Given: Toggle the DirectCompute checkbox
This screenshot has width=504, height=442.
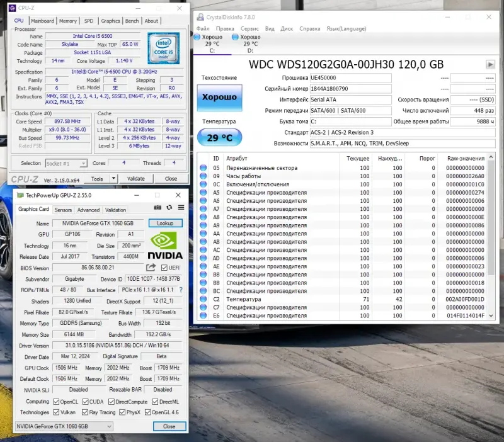Looking at the screenshot, I should pyautogui.click(x=112, y=402).
